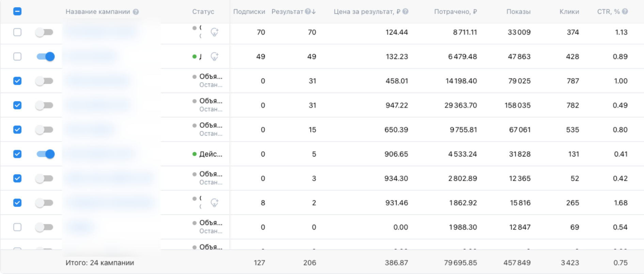
Task: Enable the campaign switch in 947.22 row
Action: 45,105
